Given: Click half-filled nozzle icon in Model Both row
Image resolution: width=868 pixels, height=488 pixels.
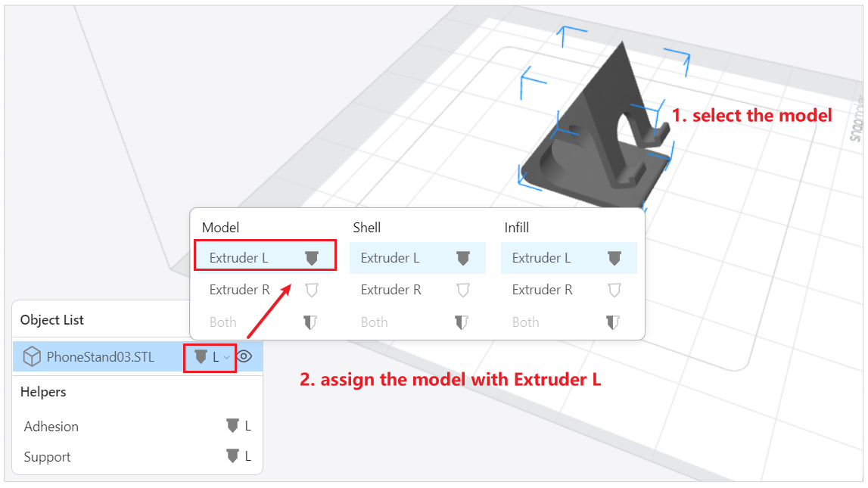Looking at the screenshot, I should (310, 322).
